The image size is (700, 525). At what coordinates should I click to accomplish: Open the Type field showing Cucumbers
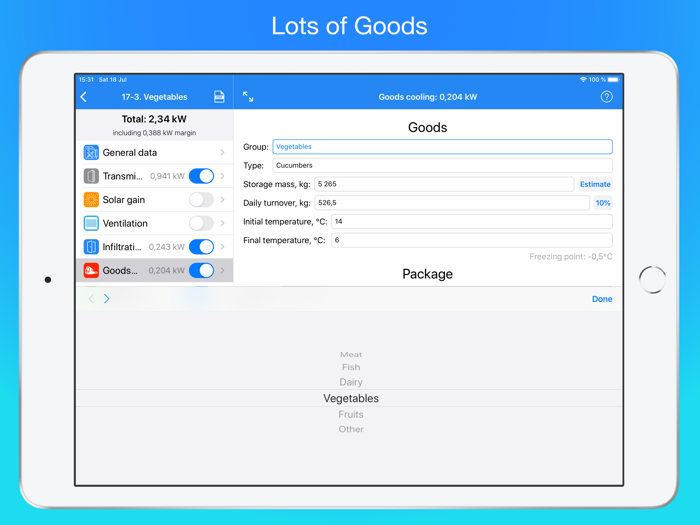tap(442, 166)
